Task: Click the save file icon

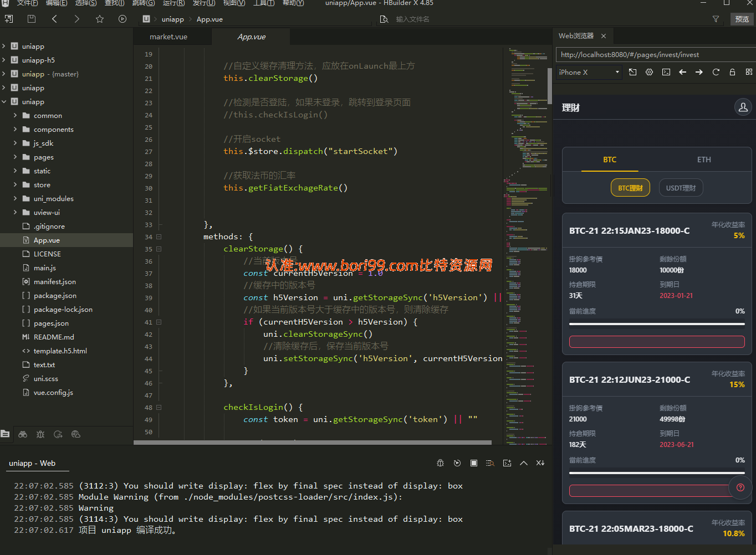Action: pyautogui.click(x=32, y=19)
